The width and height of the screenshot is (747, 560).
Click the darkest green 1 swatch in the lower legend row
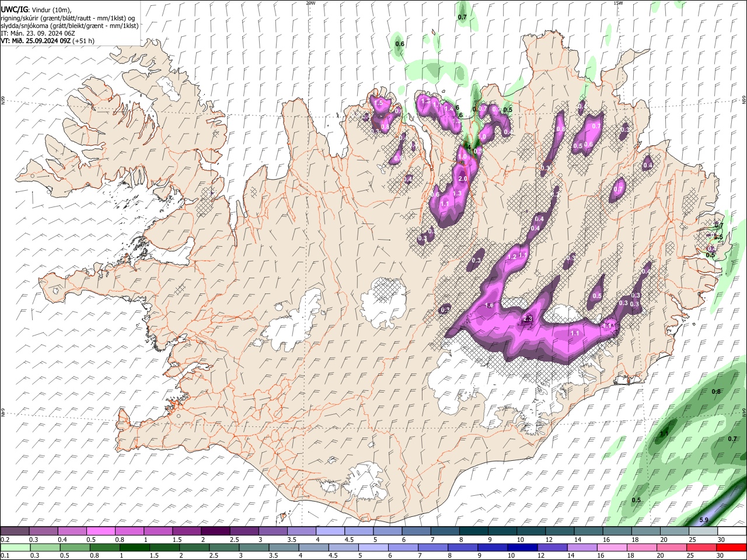pyautogui.click(x=134, y=547)
